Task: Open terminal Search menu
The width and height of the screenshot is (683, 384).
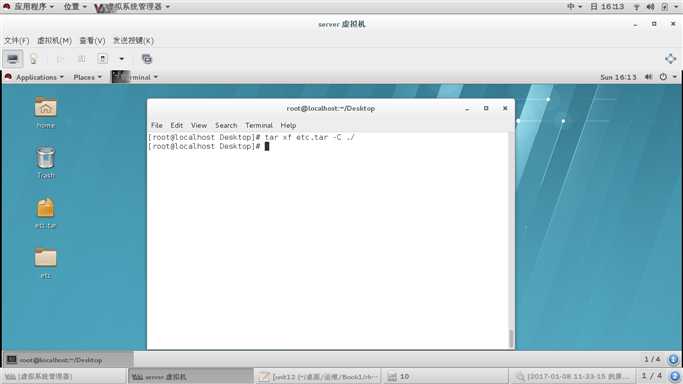Action: tap(226, 125)
